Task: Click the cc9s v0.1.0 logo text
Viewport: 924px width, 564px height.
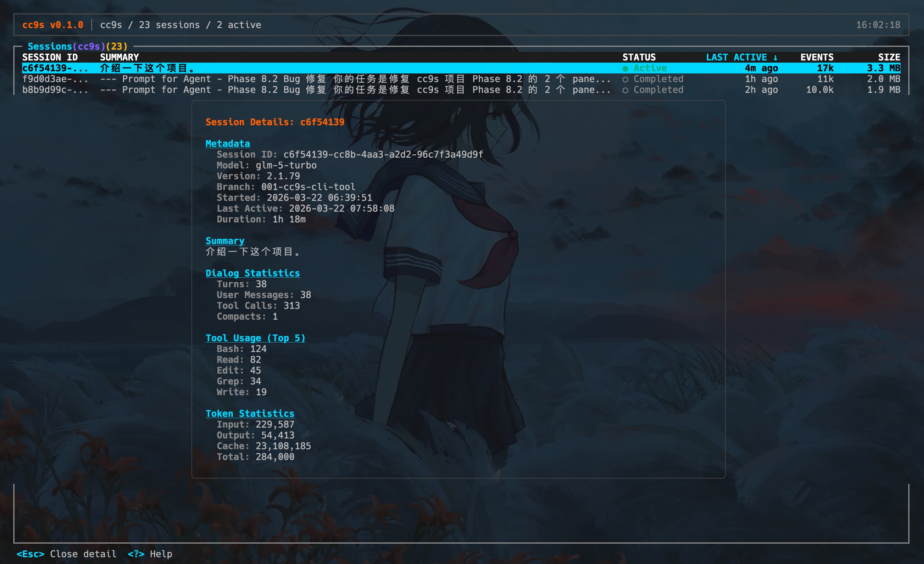Action: (x=53, y=25)
